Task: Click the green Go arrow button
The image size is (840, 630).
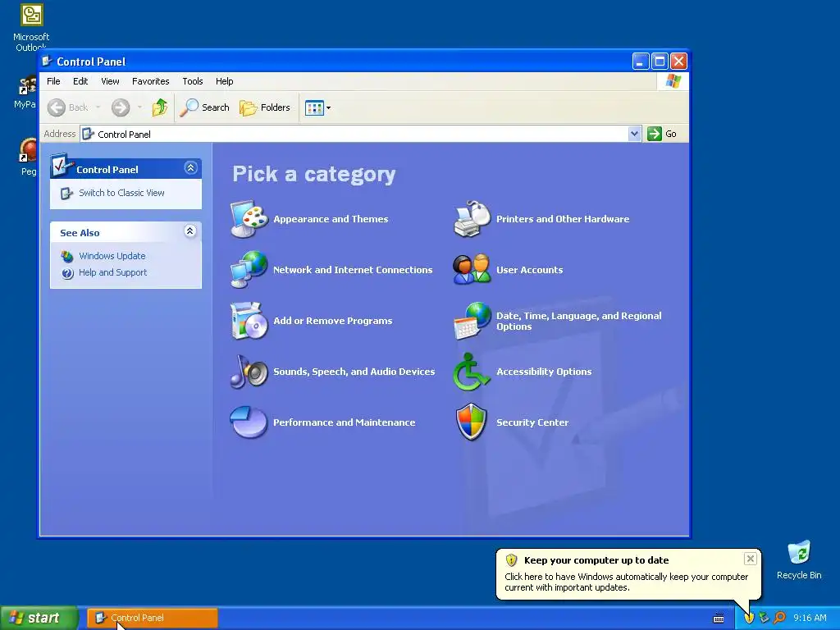Action: tap(654, 134)
